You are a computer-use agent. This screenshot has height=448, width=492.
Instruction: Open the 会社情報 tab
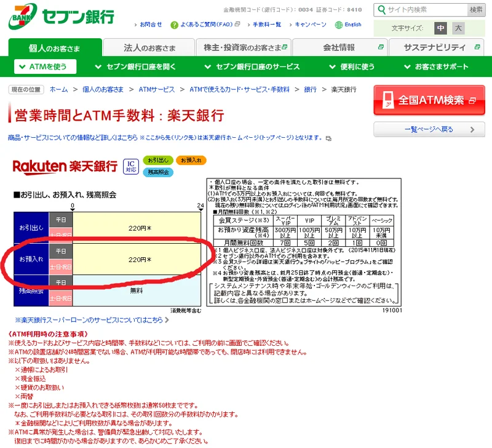coord(340,48)
